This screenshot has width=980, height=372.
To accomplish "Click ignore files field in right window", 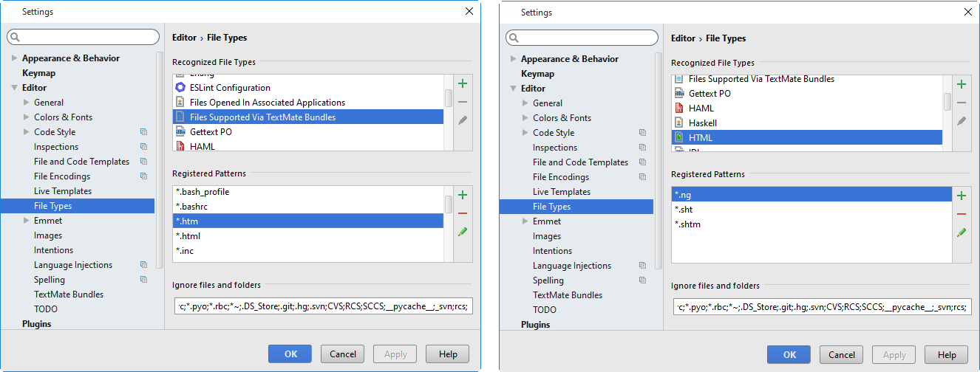I will [x=821, y=307].
